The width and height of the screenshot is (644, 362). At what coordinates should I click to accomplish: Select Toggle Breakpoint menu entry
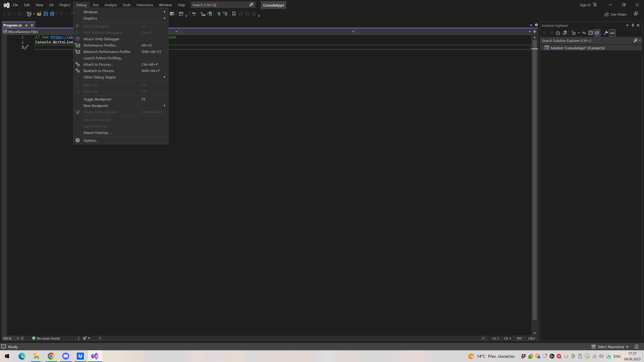pos(97,99)
